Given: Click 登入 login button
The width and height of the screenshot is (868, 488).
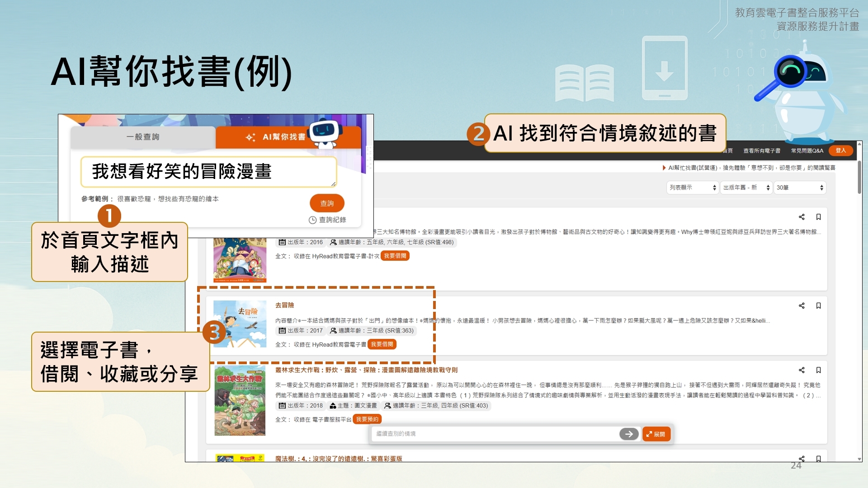Looking at the screenshot, I should 840,150.
